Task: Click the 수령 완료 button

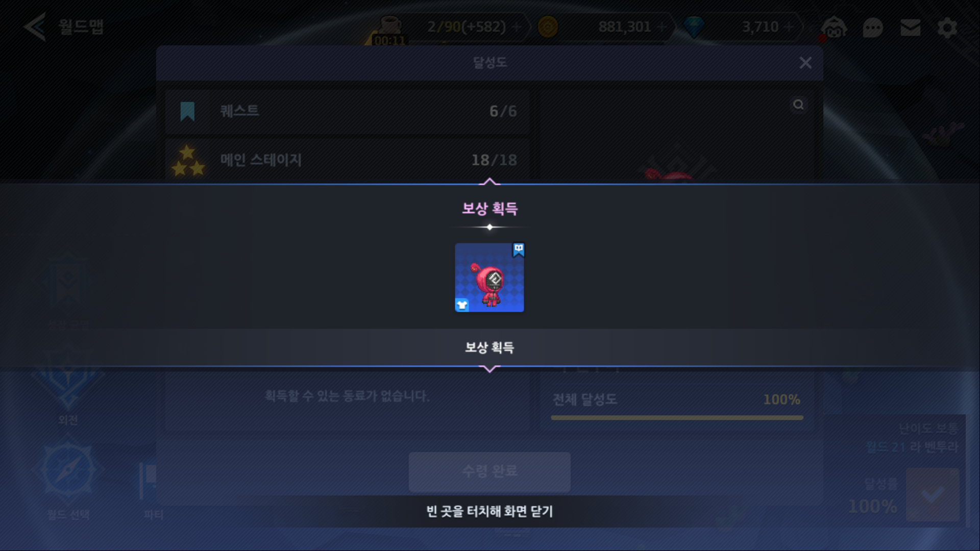Action: pyautogui.click(x=489, y=471)
